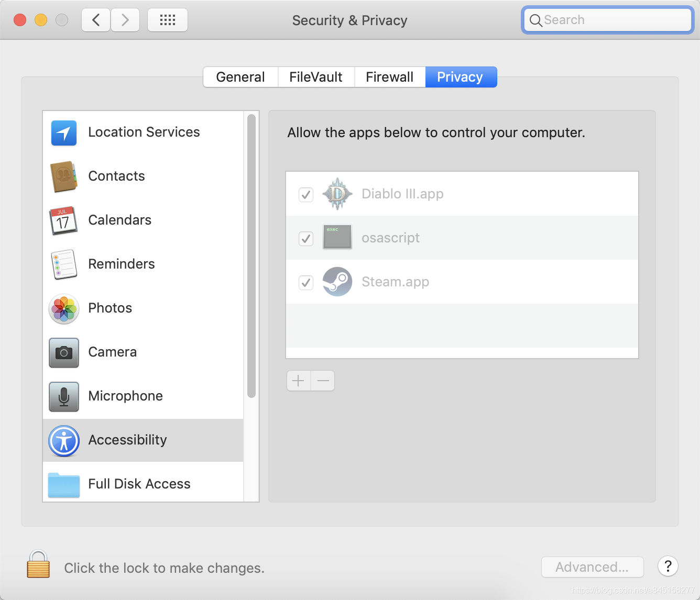Add an app with the plus button

(x=299, y=381)
